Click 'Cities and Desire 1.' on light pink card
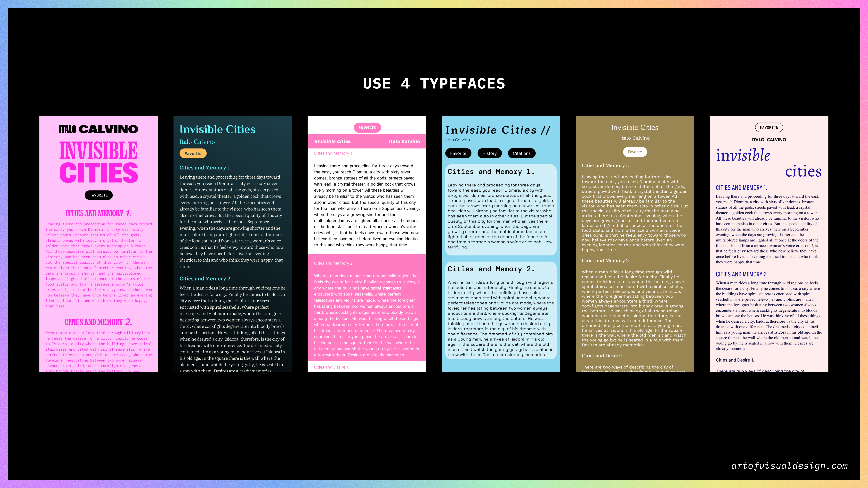The width and height of the screenshot is (868, 488). (735, 360)
